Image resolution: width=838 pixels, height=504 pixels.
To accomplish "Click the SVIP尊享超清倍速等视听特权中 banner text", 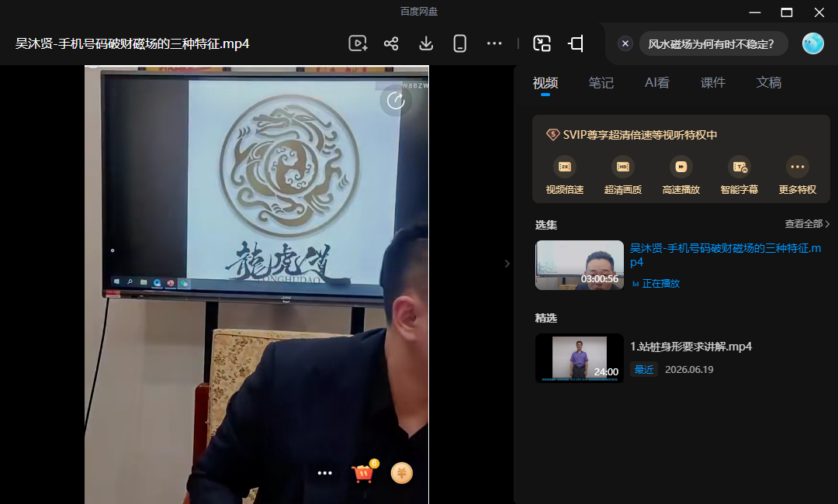I will coord(639,135).
